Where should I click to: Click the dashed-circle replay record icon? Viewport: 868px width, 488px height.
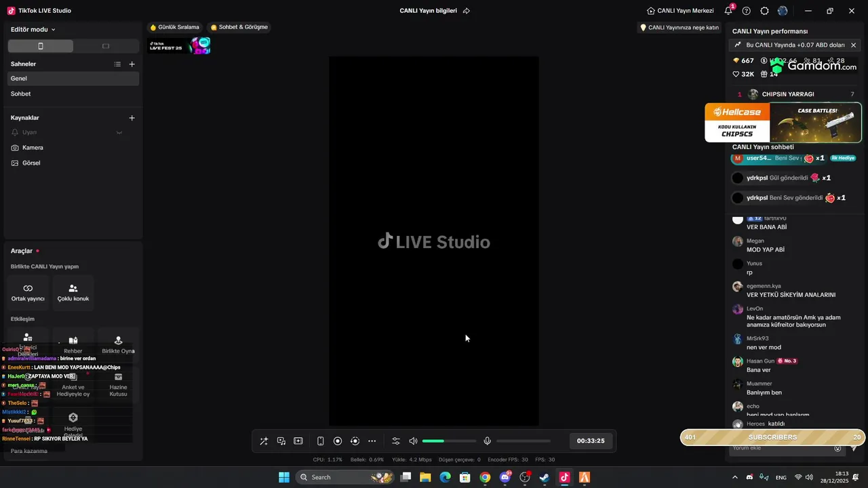point(355,441)
